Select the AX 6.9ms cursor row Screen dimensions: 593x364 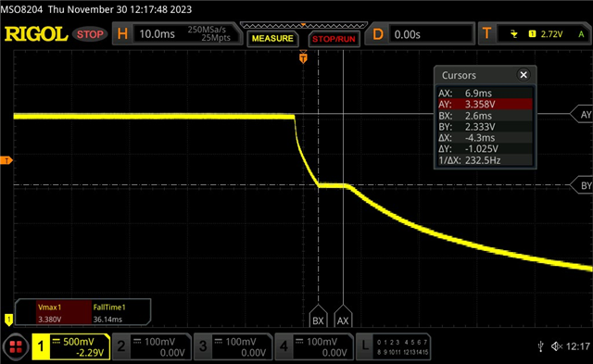coord(485,93)
